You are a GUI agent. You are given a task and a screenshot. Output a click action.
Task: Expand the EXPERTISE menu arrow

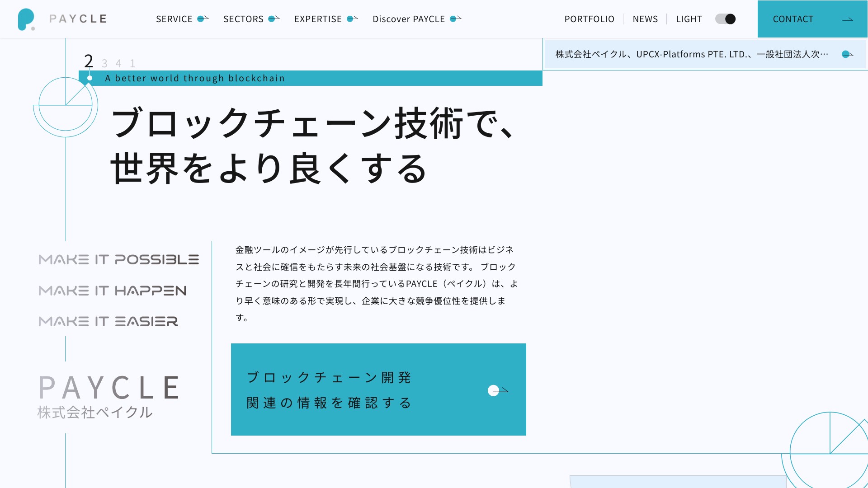pos(352,19)
